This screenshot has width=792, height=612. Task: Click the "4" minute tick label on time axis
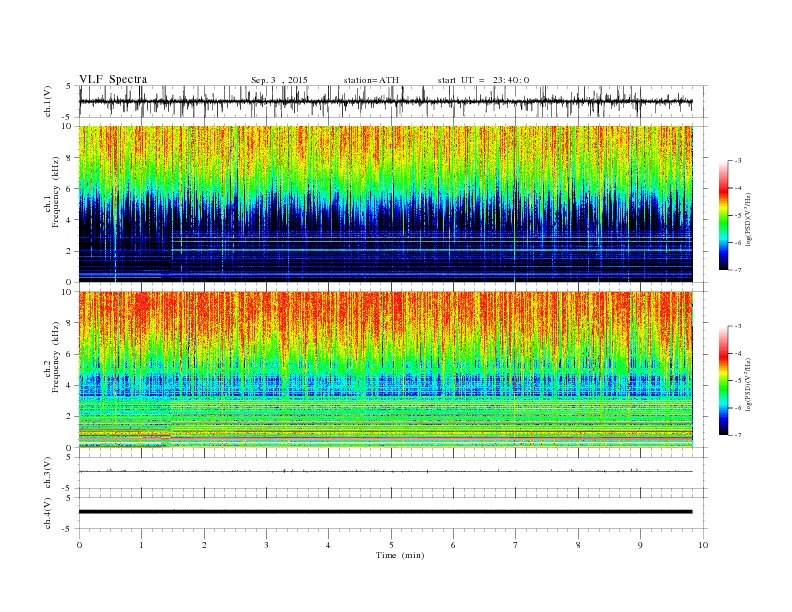pos(328,545)
